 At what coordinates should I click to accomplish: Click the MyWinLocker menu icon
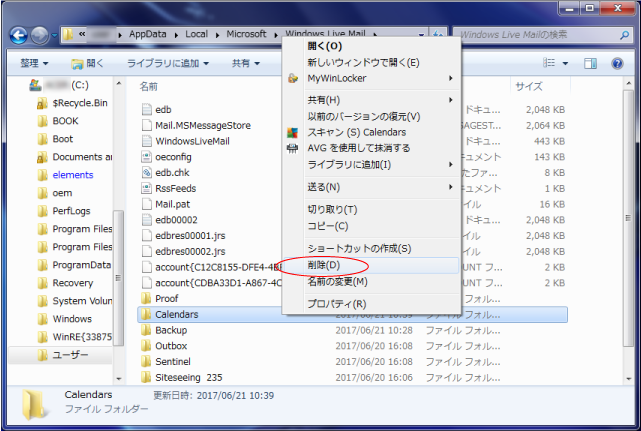(x=293, y=78)
